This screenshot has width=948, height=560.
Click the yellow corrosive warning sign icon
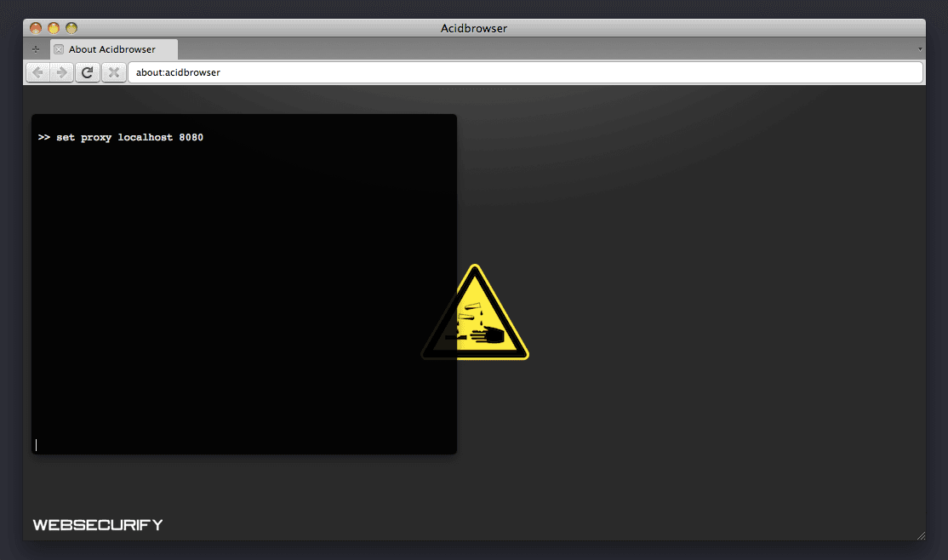[x=475, y=312]
